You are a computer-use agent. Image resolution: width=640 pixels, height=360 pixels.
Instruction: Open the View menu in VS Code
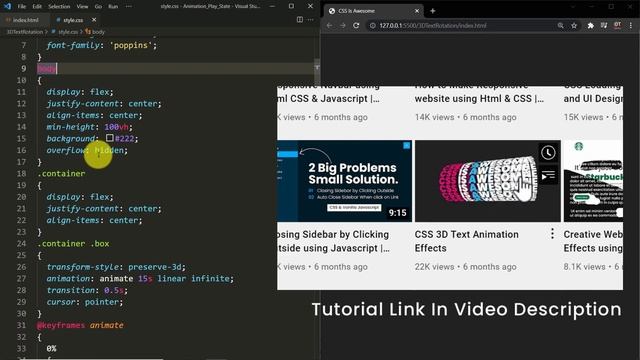tap(82, 7)
